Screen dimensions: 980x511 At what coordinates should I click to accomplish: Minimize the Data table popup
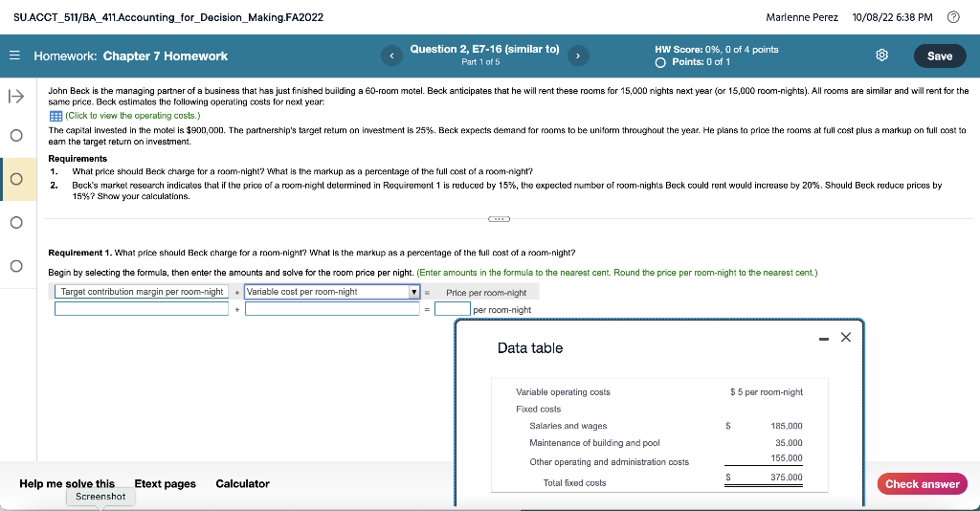(x=824, y=338)
